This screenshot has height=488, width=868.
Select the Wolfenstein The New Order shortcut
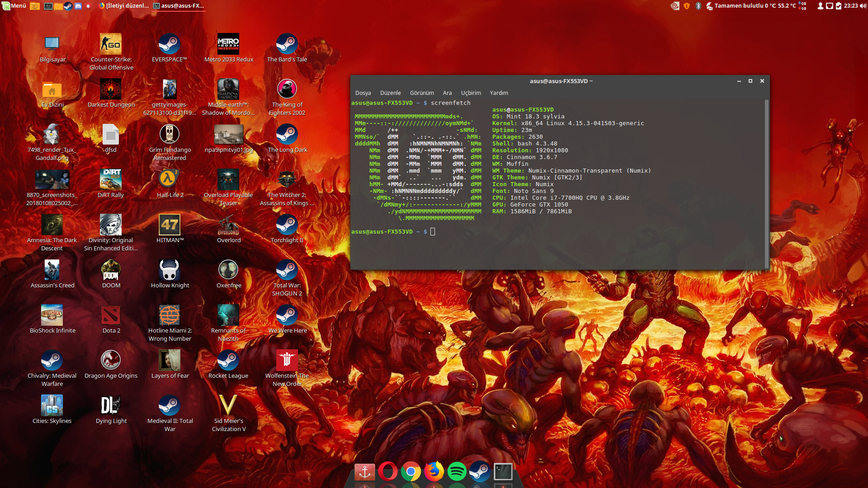coord(287,368)
